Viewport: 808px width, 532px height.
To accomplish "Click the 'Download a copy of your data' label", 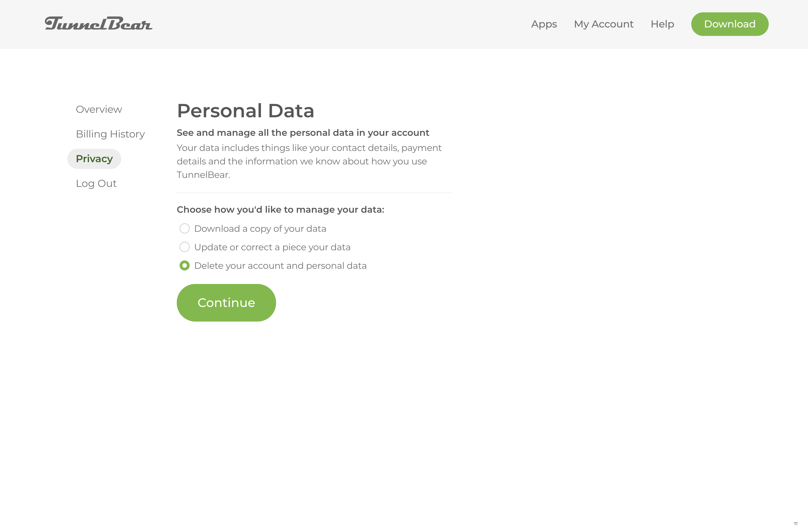I will click(260, 229).
